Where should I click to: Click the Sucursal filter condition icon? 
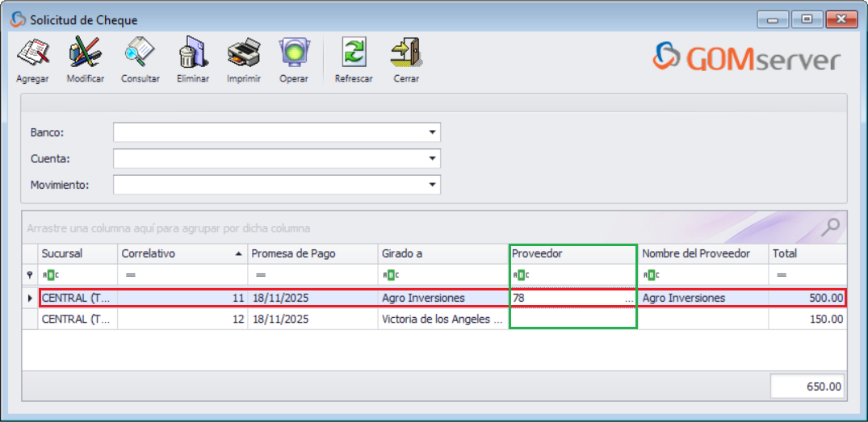50,274
